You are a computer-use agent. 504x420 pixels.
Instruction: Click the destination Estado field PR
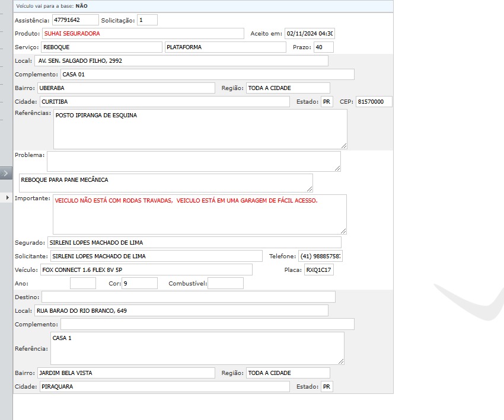click(x=327, y=387)
